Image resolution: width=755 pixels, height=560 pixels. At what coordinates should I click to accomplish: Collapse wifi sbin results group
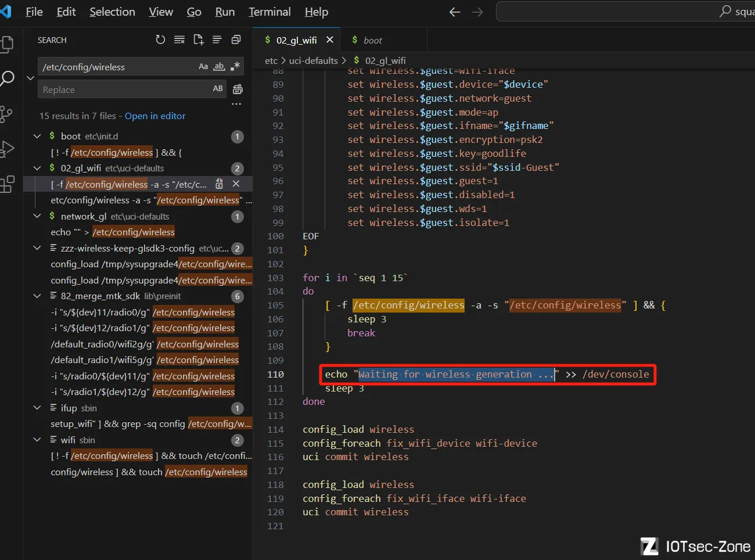(x=37, y=440)
